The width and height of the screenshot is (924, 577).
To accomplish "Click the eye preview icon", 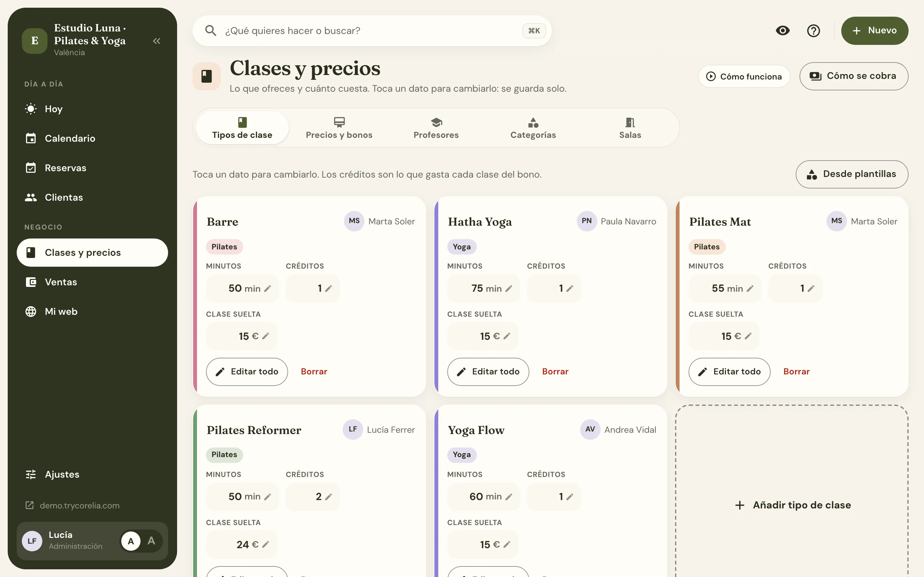I will coord(782,30).
